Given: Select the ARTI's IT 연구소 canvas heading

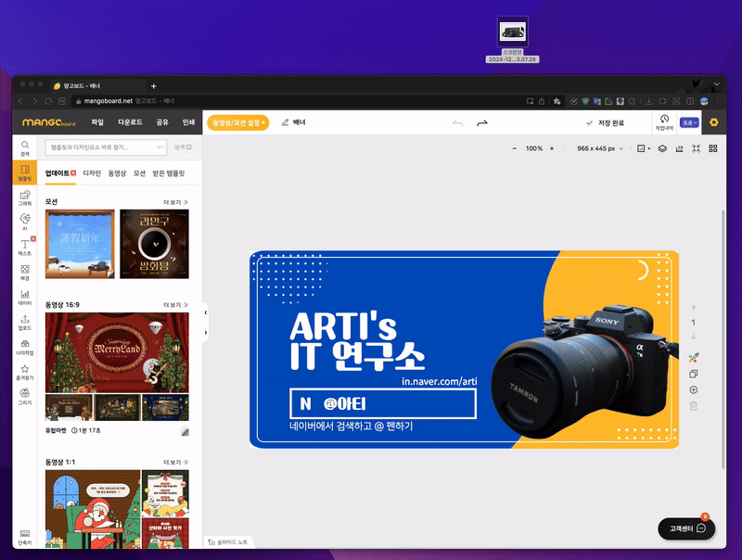Looking at the screenshot, I should [357, 340].
